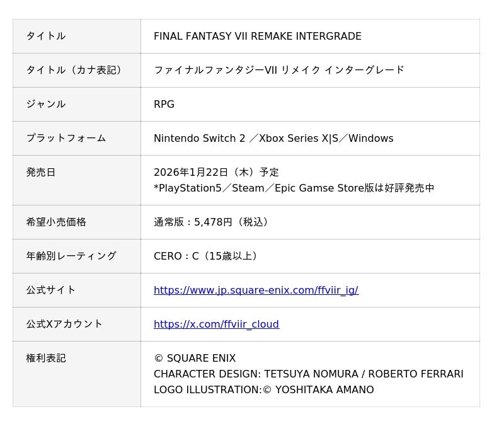
Task: Click the Nintendo Switch 2 platform text
Action: [x=199, y=139]
